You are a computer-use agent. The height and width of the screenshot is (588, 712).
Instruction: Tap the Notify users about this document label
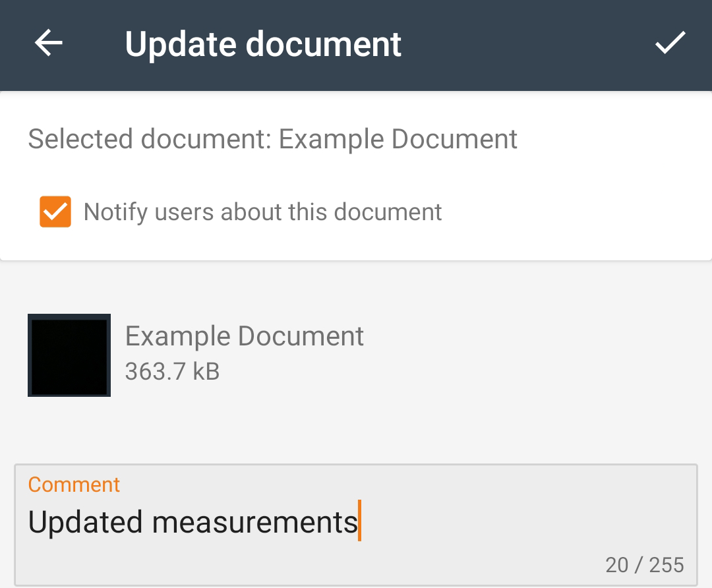coord(262,212)
